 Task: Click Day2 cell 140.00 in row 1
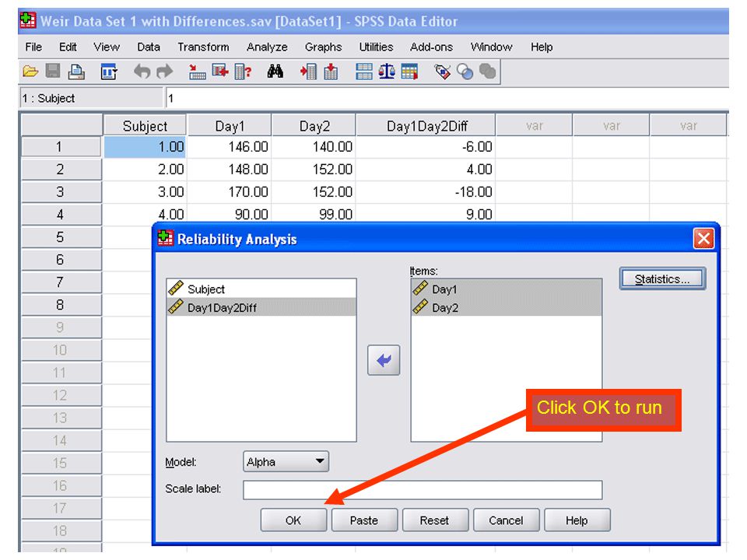coord(314,147)
